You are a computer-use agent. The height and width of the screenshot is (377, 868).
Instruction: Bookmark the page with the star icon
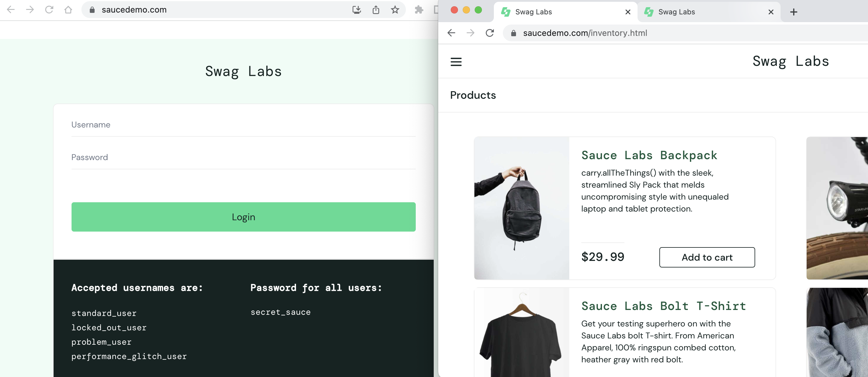(395, 10)
